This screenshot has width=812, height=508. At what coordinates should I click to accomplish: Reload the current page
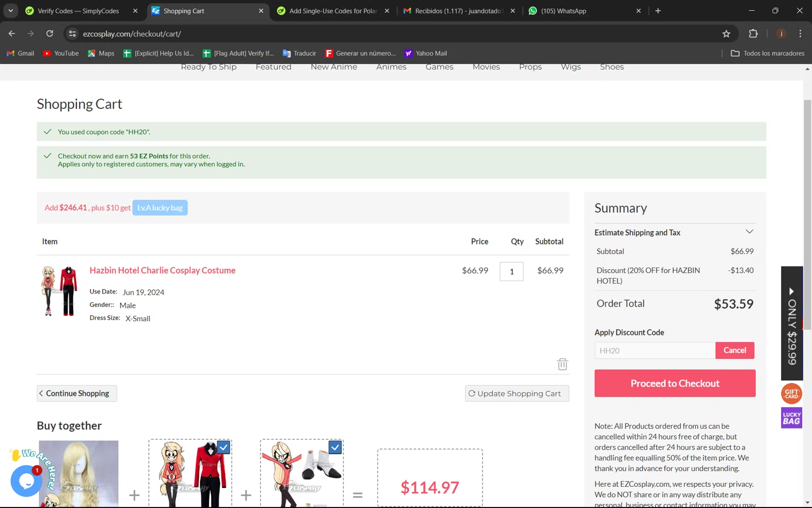[x=49, y=34]
